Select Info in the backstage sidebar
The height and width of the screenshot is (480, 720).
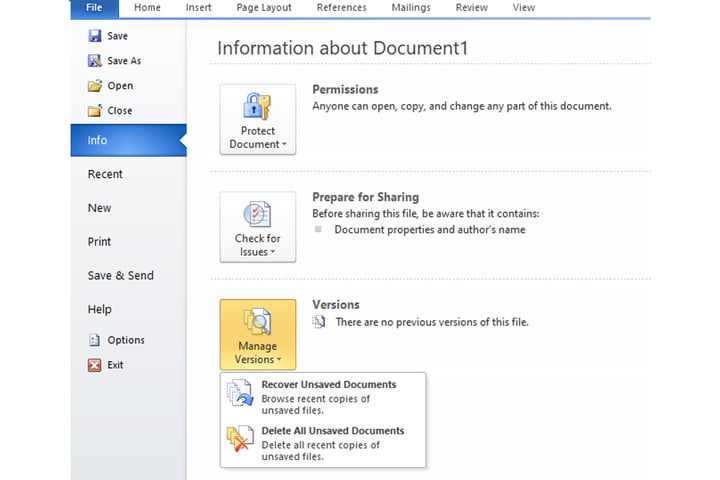coord(129,140)
